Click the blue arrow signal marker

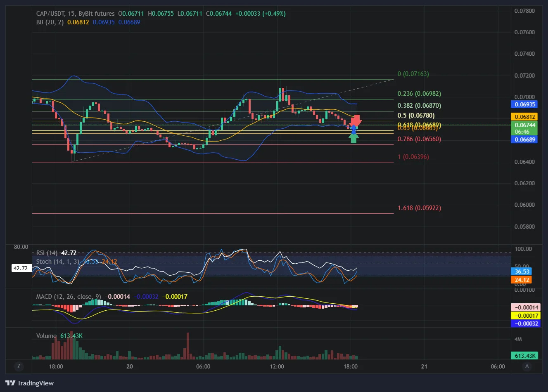tap(353, 130)
